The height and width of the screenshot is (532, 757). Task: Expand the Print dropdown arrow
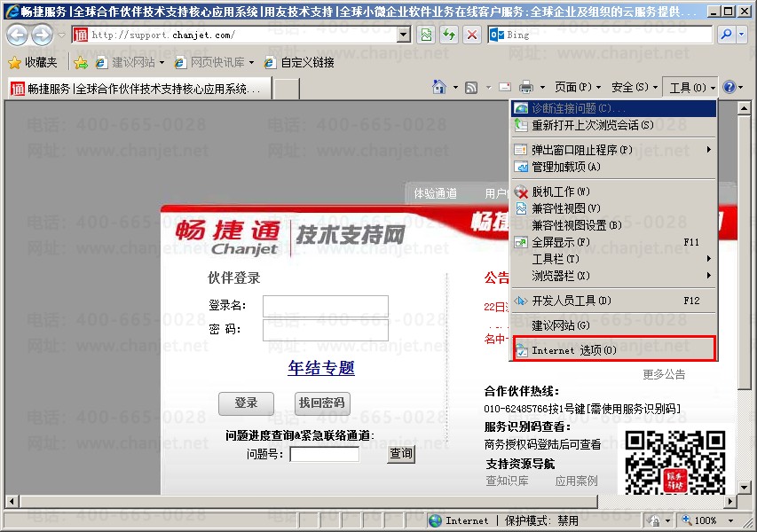click(x=542, y=87)
